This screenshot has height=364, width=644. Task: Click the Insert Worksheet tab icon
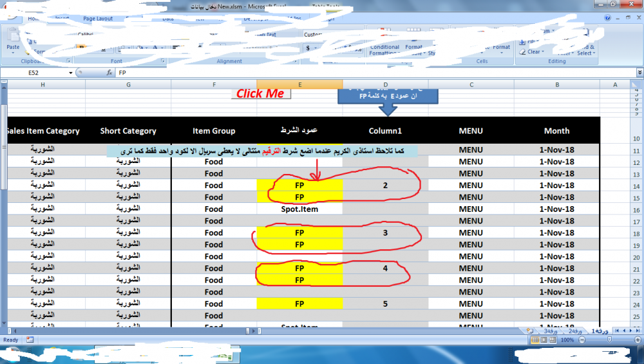tap(530, 330)
